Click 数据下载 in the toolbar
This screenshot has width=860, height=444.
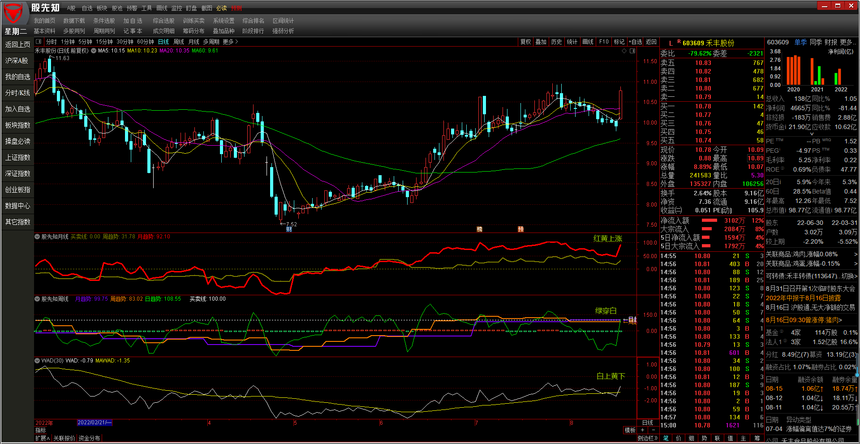click(74, 20)
